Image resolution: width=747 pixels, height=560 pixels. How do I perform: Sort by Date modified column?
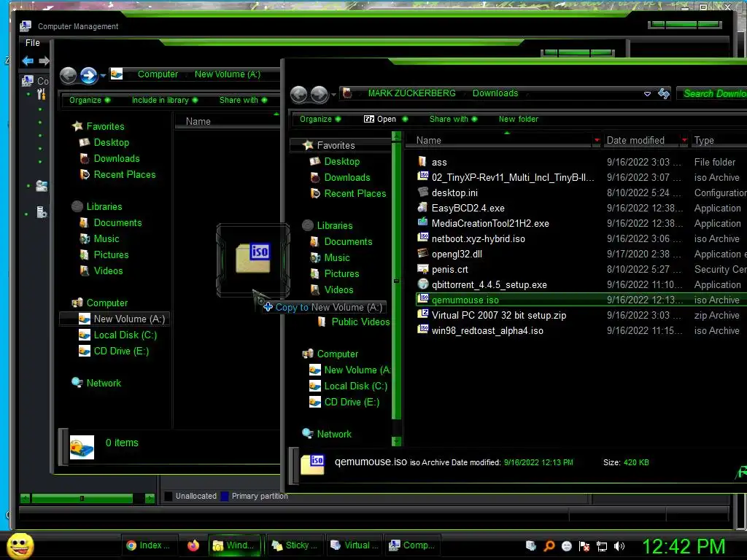pos(635,141)
